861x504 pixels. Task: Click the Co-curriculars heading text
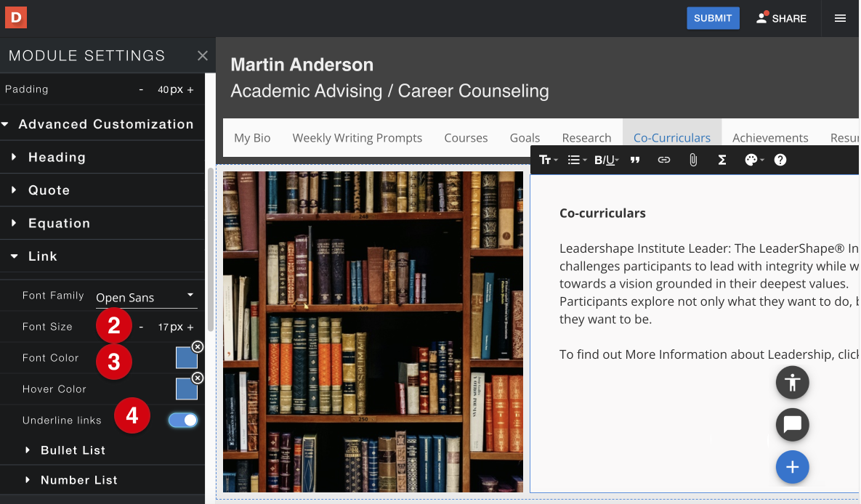point(602,213)
